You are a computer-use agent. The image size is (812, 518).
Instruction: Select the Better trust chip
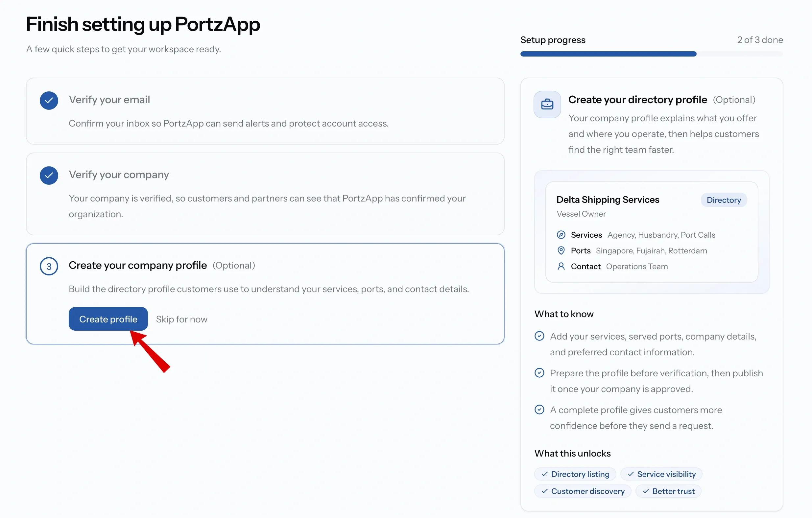[668, 491]
